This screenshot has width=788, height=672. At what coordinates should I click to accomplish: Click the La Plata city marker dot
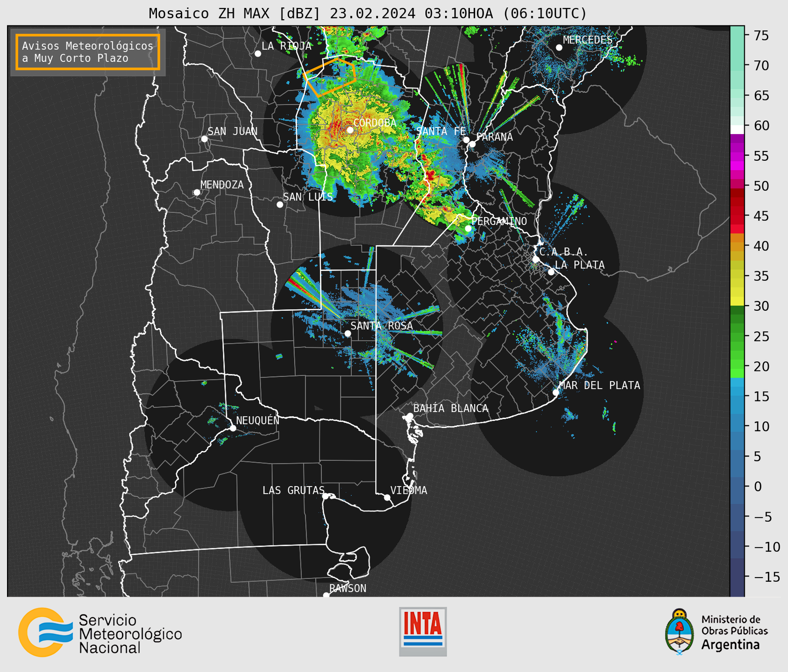(551, 272)
